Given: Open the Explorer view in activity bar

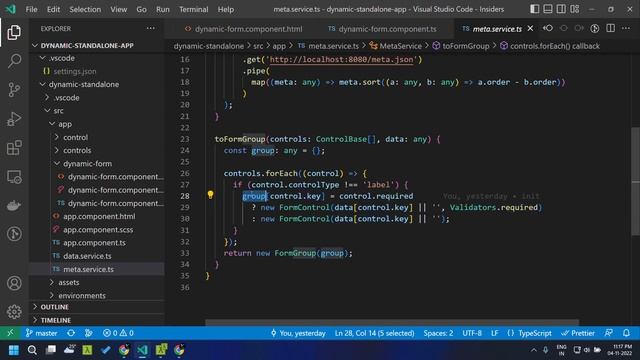Looking at the screenshot, I should [x=14, y=32].
